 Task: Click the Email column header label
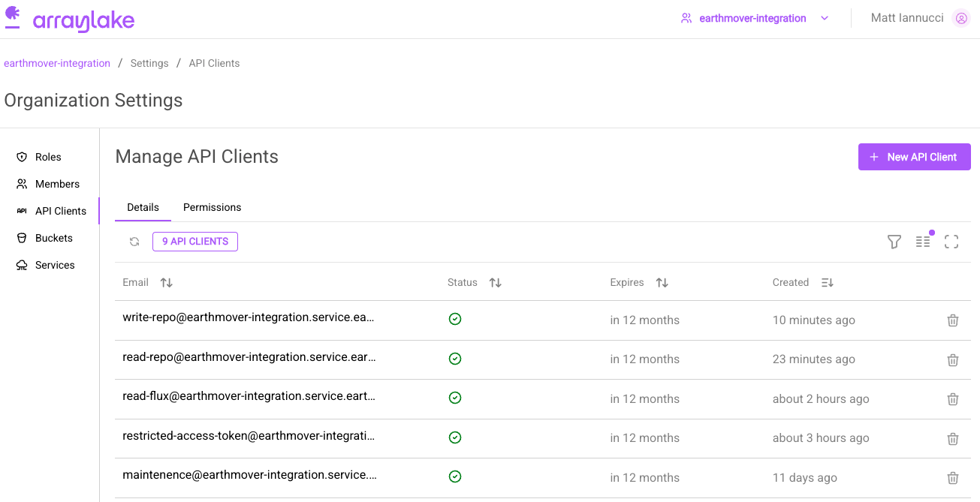[136, 283]
